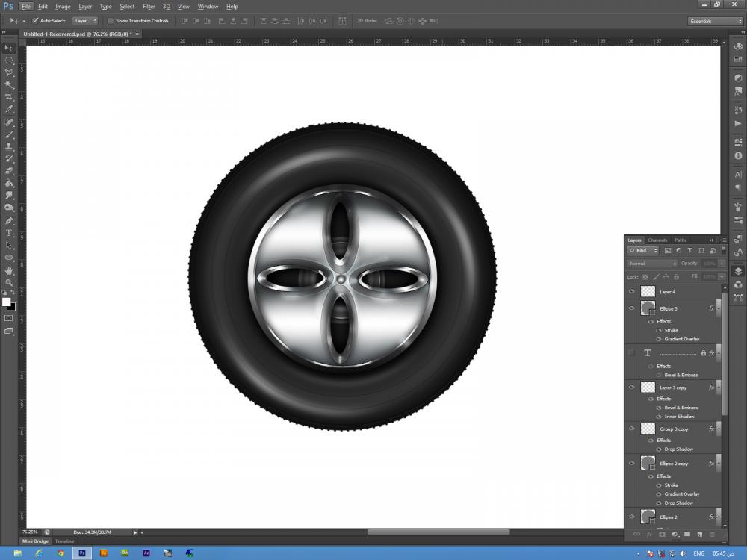The width and height of the screenshot is (747, 560).
Task: Open the Image menu
Action: 63,7
